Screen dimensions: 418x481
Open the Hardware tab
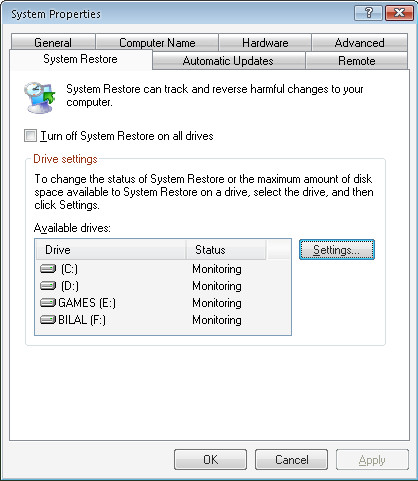point(265,43)
